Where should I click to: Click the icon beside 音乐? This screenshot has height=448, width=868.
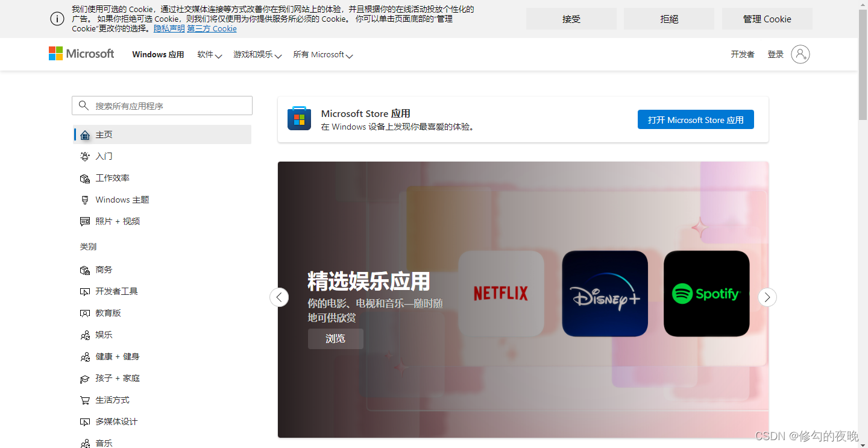pos(85,443)
